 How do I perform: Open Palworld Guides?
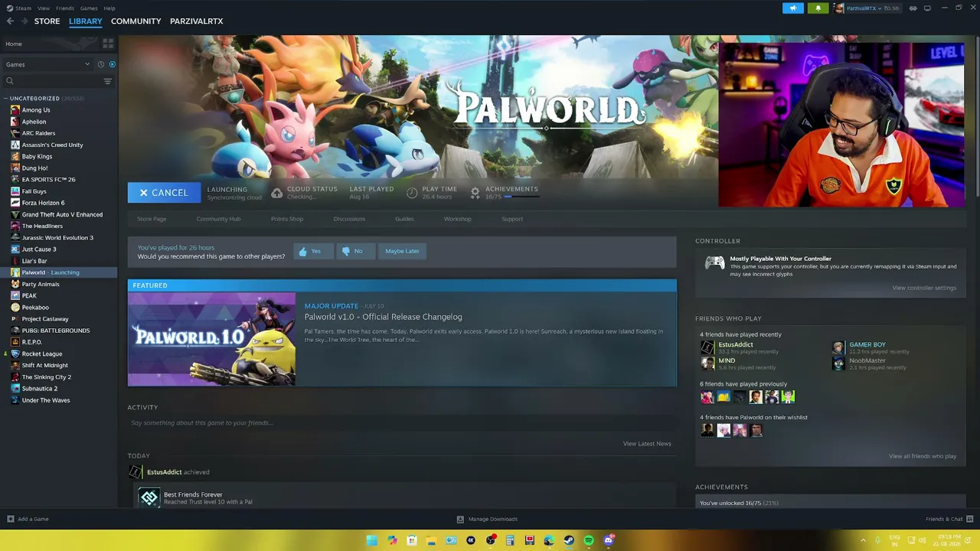404,219
